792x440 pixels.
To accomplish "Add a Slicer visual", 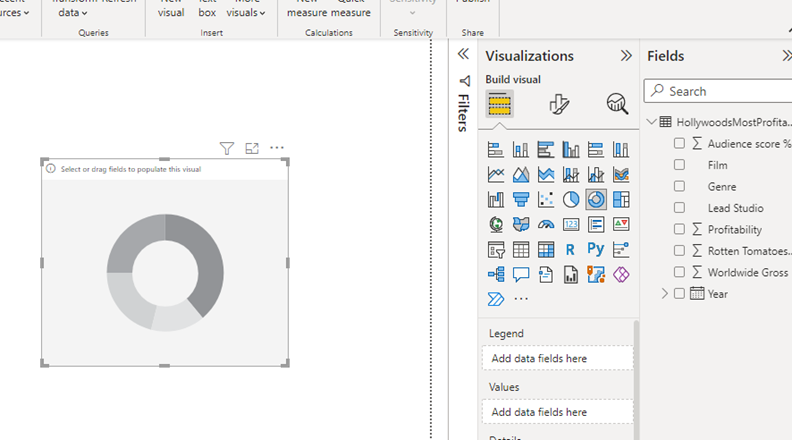I will 496,250.
